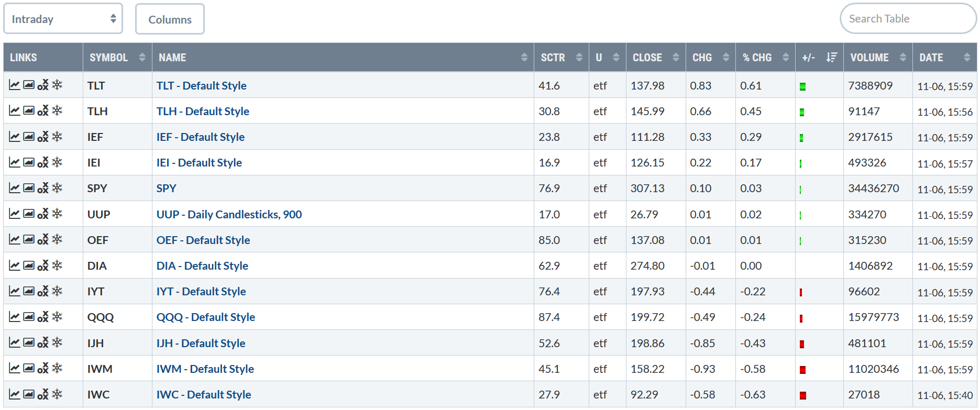Open the gallery view icon for IEF
This screenshot has width=980, height=410.
click(x=29, y=136)
